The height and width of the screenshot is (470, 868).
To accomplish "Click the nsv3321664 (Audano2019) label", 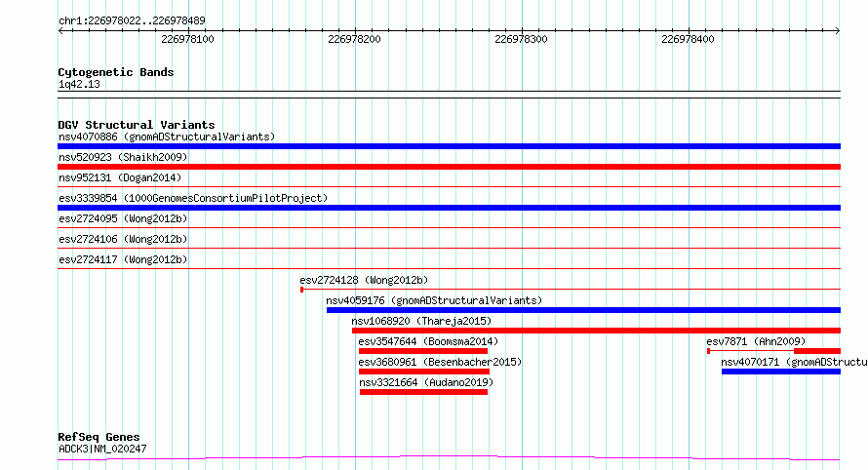I will 426,382.
